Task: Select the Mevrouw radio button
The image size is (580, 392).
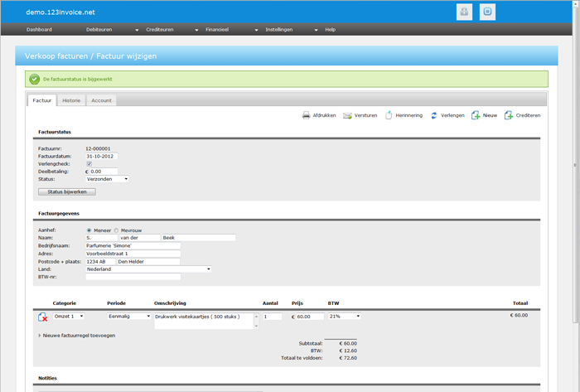Action: tap(116, 230)
